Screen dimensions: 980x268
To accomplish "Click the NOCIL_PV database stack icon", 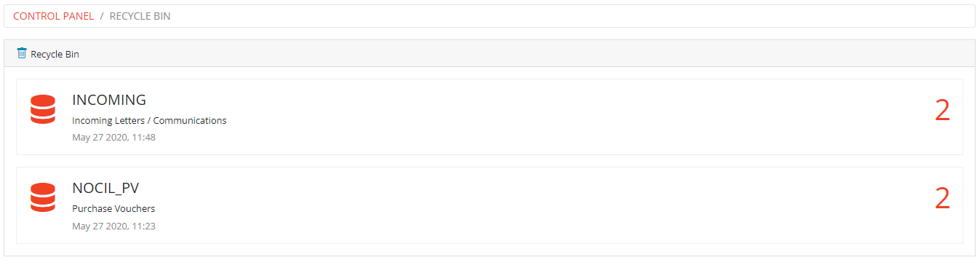I will 43,197.
